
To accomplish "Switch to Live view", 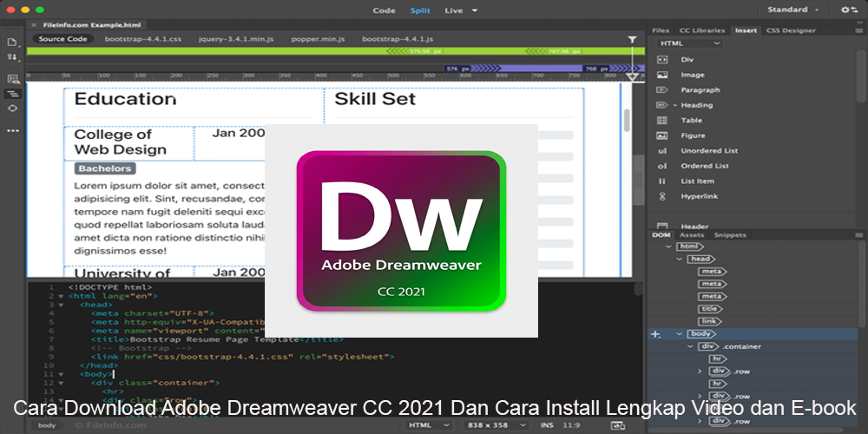I will 453,10.
